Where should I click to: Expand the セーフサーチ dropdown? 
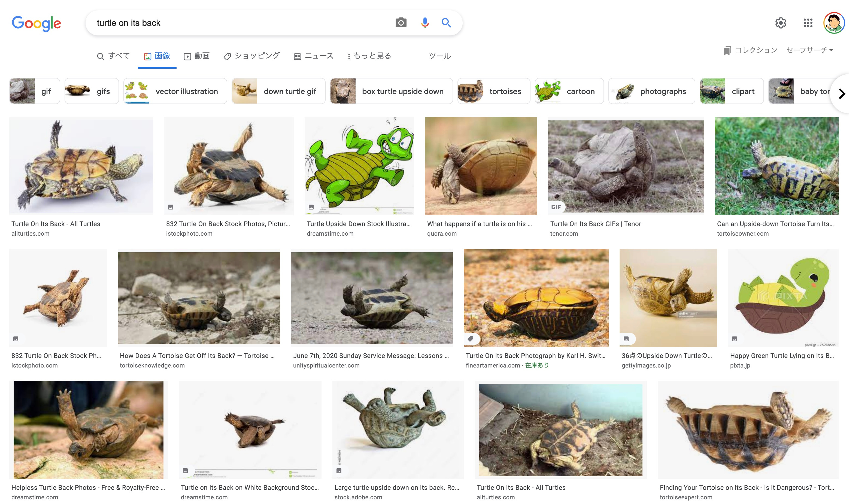(809, 50)
